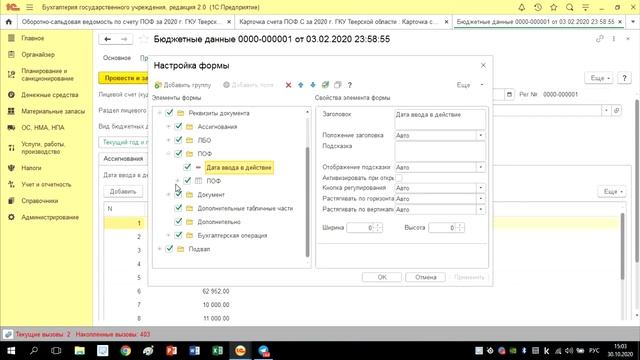Switch to Оборотно-сальдовая ведомость tab

point(122,22)
